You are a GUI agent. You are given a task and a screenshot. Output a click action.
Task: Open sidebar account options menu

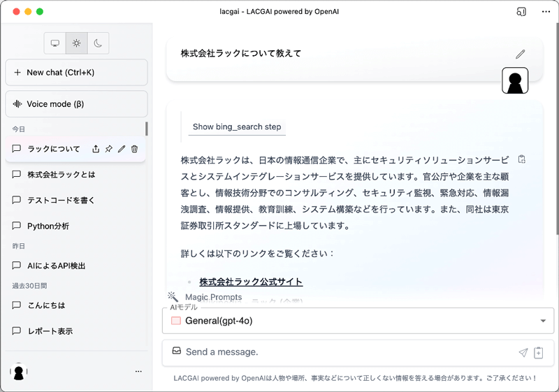[138, 371]
